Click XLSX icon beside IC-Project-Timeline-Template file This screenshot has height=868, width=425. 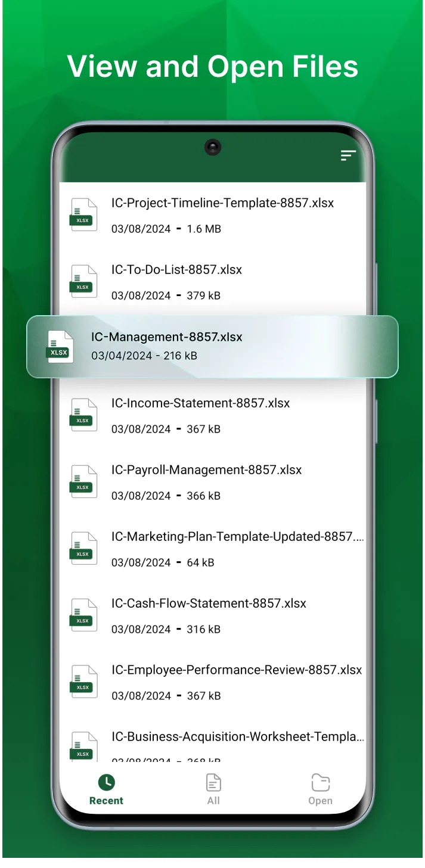coord(83,215)
